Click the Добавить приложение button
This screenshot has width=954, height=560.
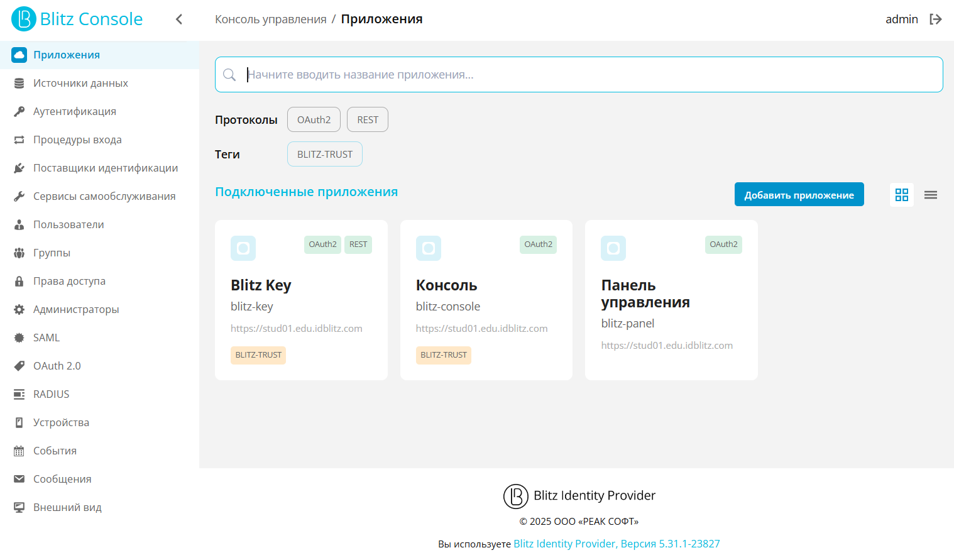tap(799, 195)
